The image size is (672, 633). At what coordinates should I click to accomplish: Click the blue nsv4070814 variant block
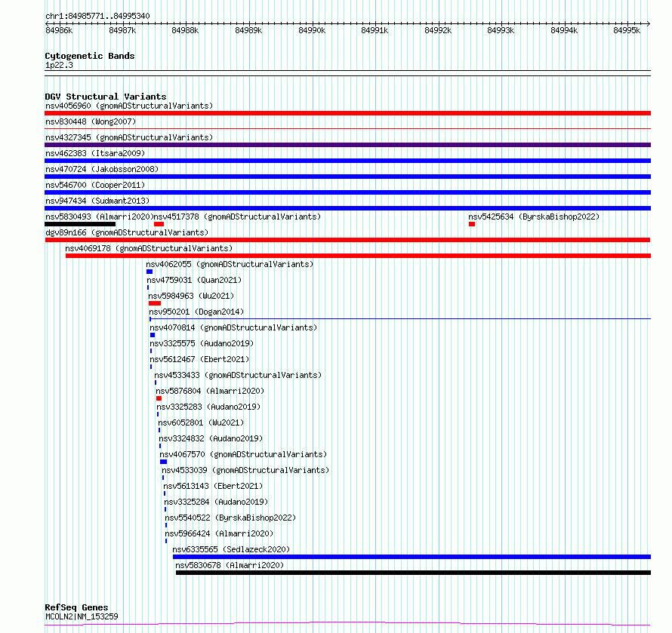point(153,335)
